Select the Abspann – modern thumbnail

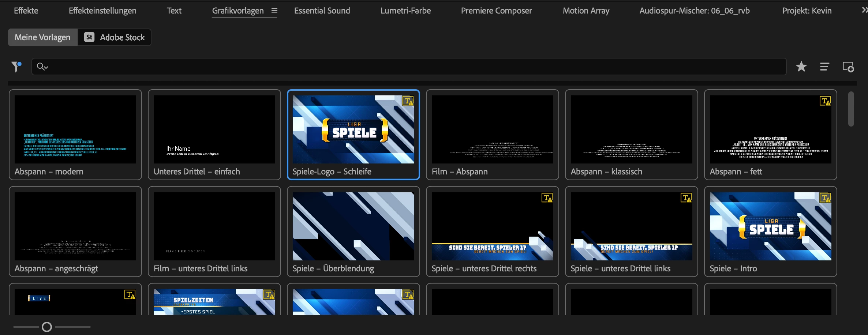coord(75,129)
